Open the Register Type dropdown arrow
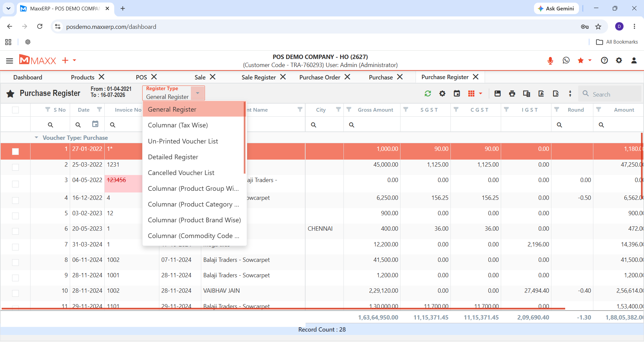The height and width of the screenshot is (342, 644). (198, 93)
